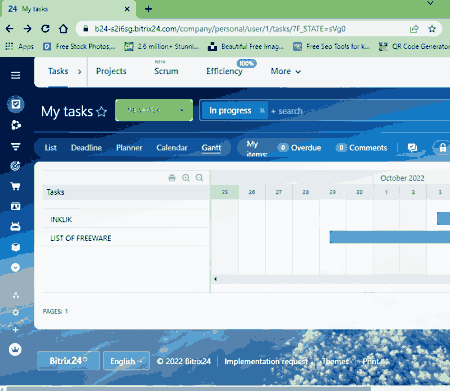This screenshot has width=450, height=391.
Task: Open the Efficiency tab
Action: 224,71
